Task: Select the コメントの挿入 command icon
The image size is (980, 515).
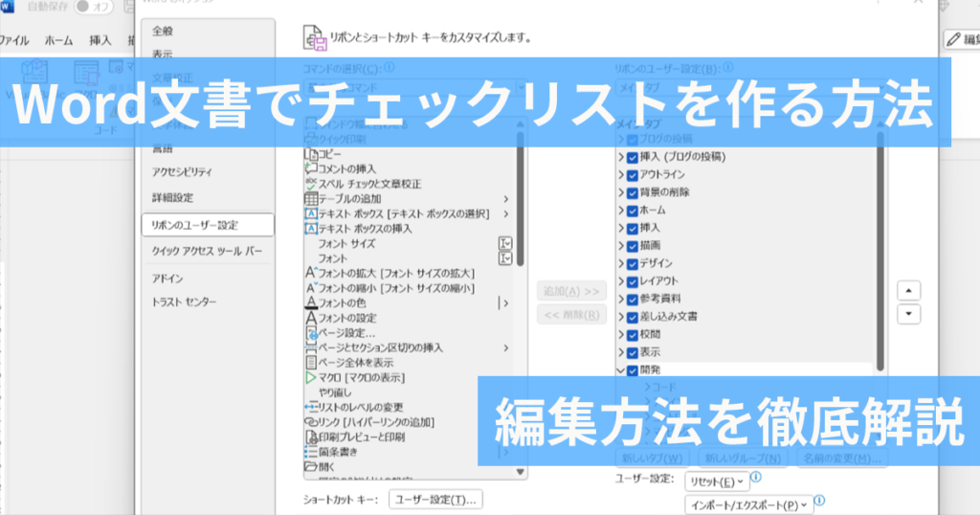Action: (311, 168)
